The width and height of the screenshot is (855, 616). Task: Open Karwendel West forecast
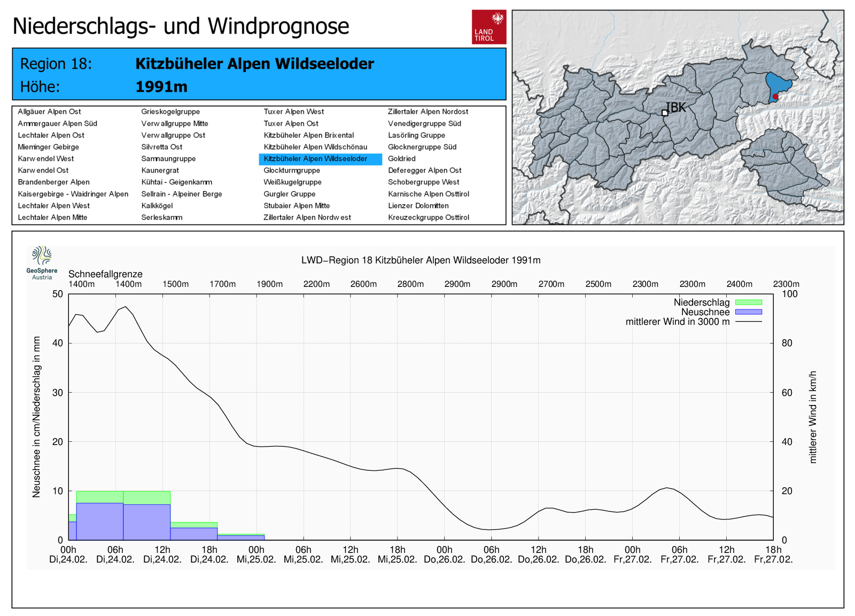coord(46,159)
